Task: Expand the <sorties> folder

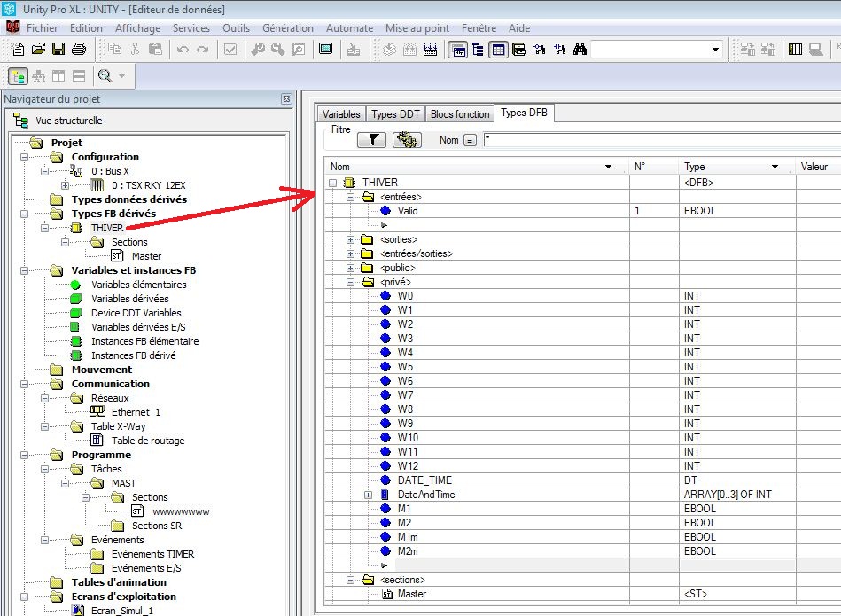Action: [x=350, y=239]
